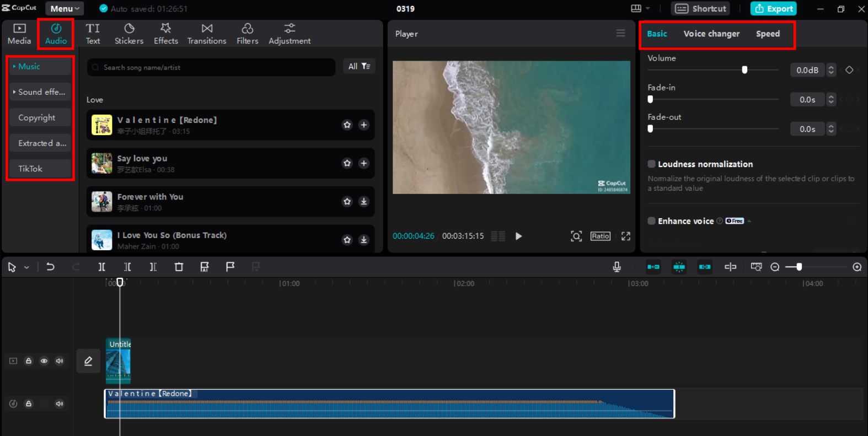Add Valentine [Redone] to the timeline
This screenshot has width=868, height=436.
(364, 125)
